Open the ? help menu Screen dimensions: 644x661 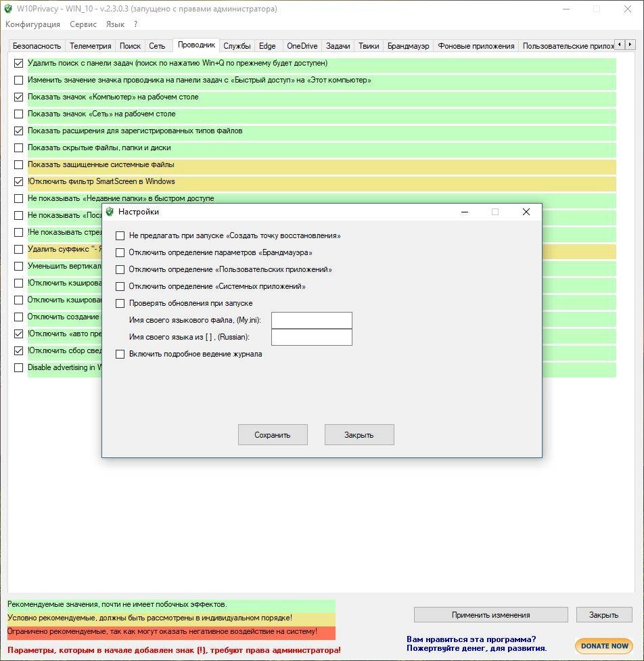coord(135,24)
